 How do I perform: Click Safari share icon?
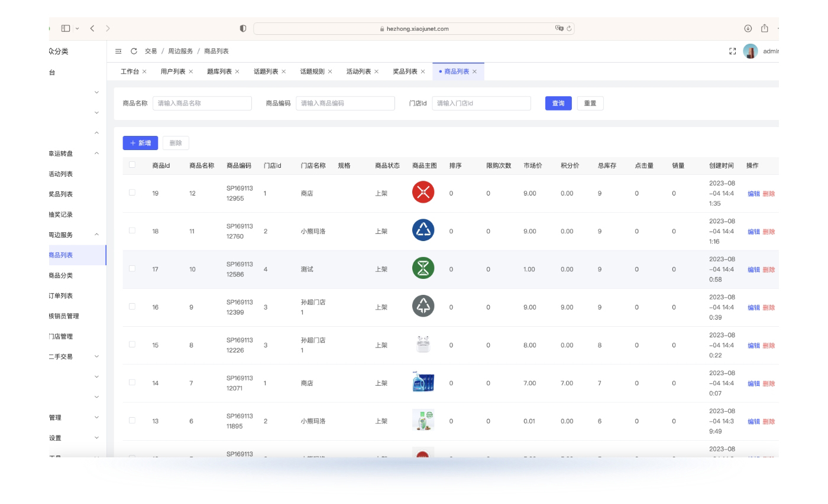765,28
